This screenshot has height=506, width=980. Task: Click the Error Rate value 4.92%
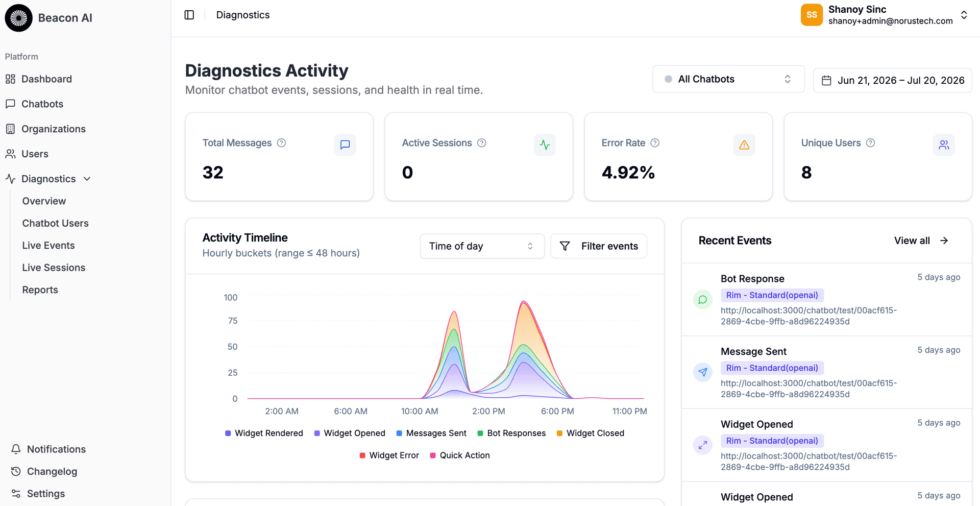pos(628,173)
